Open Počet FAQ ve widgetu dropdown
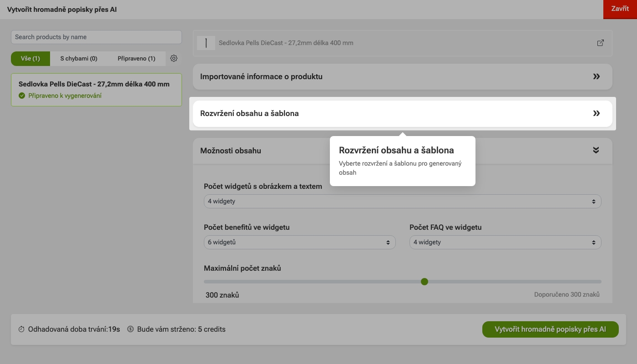Image resolution: width=637 pixels, height=364 pixels. click(x=506, y=242)
